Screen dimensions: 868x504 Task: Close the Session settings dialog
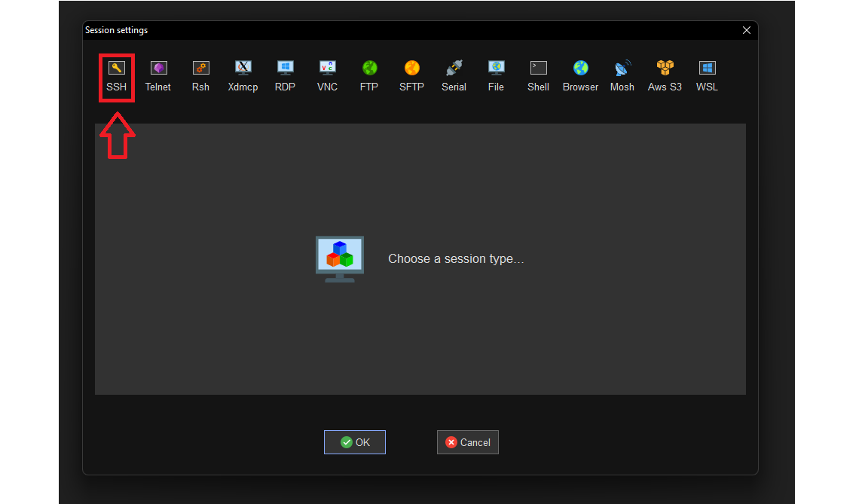pyautogui.click(x=746, y=30)
